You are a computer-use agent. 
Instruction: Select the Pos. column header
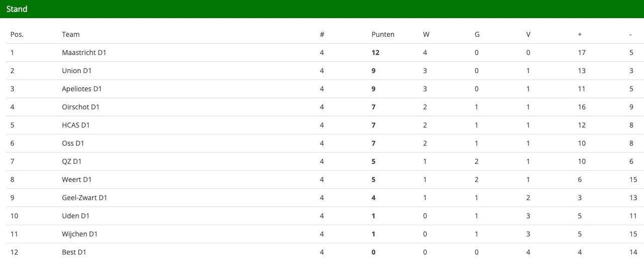(17, 34)
